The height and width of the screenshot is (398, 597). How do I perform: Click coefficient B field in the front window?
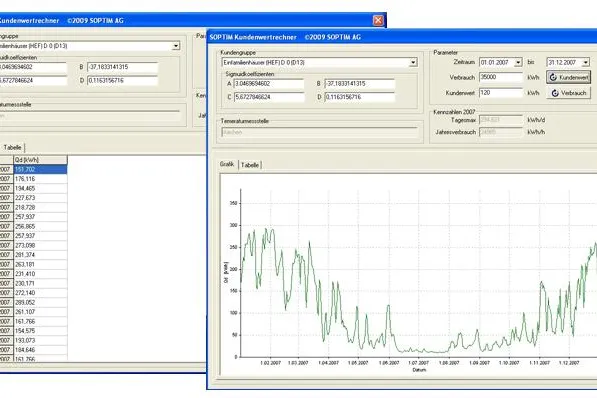[x=359, y=84]
